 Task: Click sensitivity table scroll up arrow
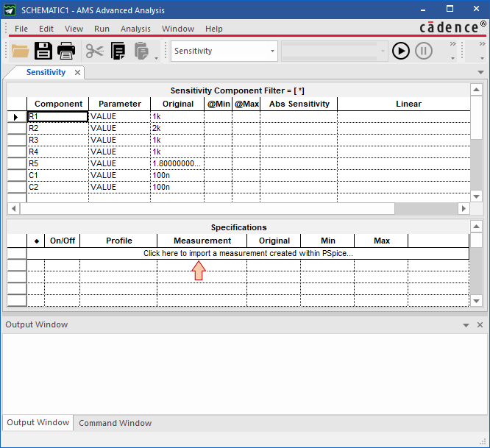point(476,90)
